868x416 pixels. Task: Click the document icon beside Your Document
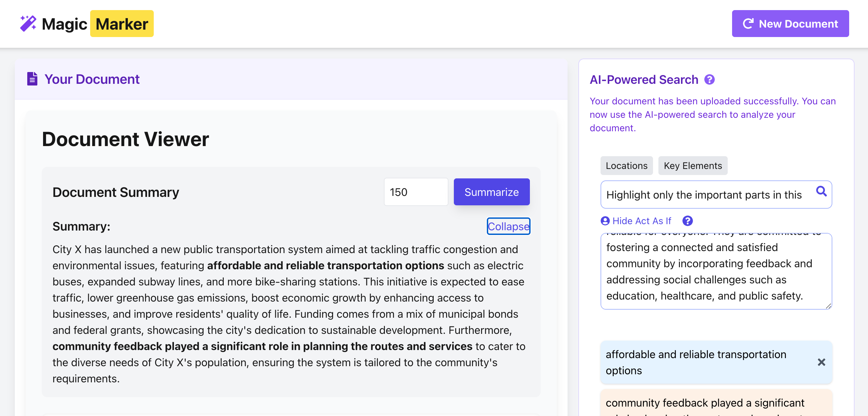point(32,79)
